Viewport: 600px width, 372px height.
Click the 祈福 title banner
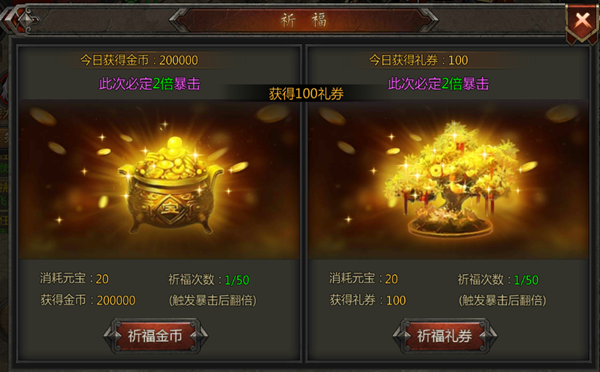pos(303,20)
